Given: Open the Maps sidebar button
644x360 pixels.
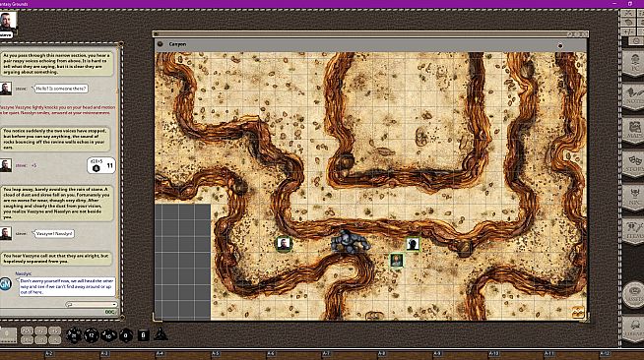Looking at the screenshot, I should tap(634, 131).
